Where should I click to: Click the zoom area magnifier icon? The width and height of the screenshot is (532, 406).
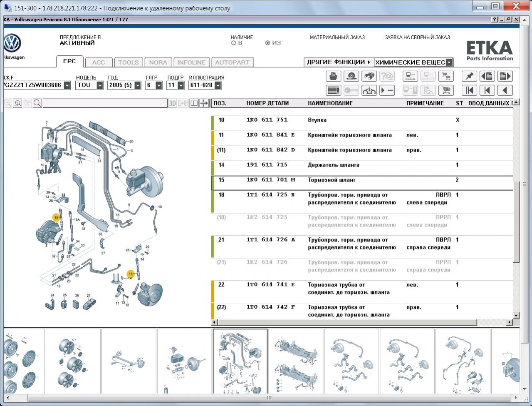17,103
